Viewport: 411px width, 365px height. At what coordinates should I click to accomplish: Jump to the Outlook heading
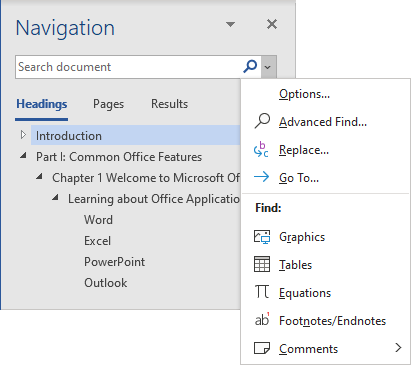pyautogui.click(x=106, y=283)
